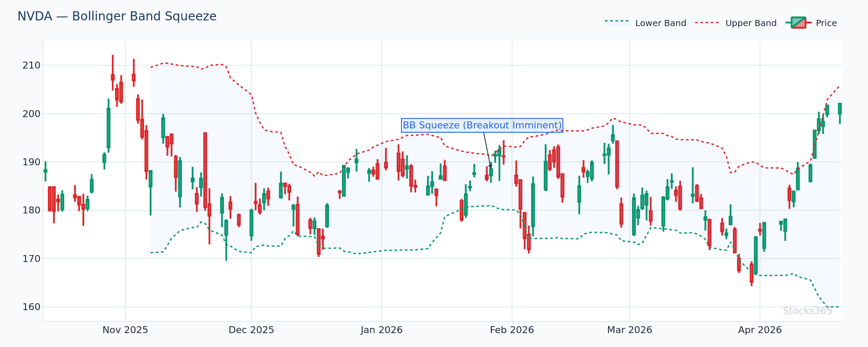
Task: Click the NVDA — Bollinger Band Squeeze title
Action: 117,16
